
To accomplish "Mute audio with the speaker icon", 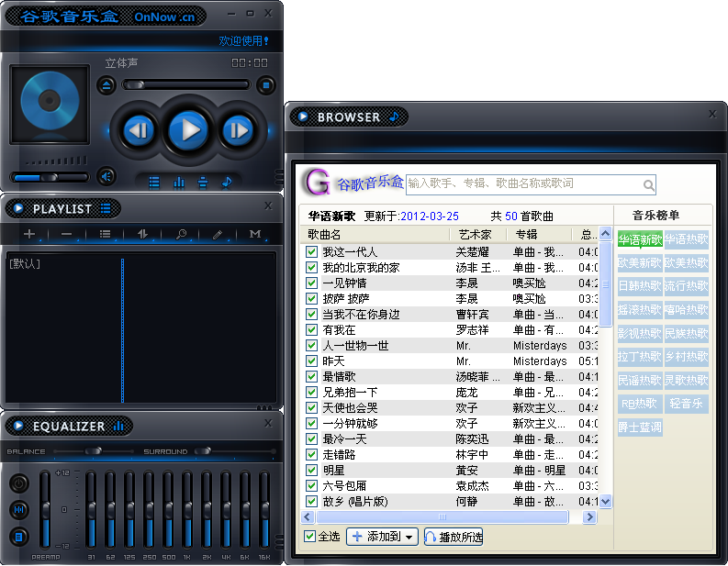I will click(x=106, y=176).
